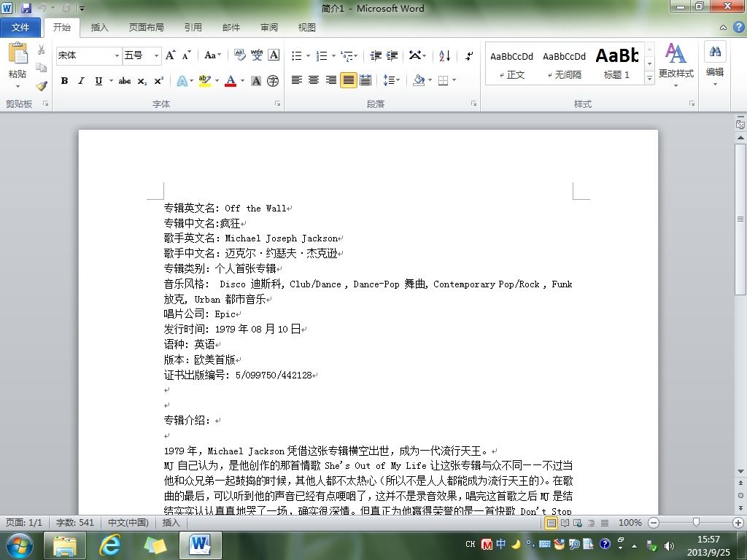Click the Distributed alignment icon
Image resolution: width=747 pixels, height=560 pixels.
(365, 80)
